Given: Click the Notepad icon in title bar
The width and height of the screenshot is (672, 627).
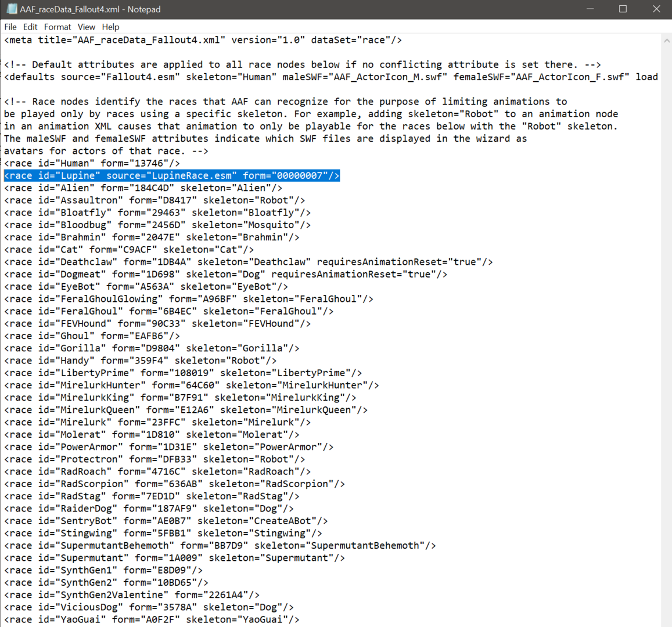Looking at the screenshot, I should point(12,9).
